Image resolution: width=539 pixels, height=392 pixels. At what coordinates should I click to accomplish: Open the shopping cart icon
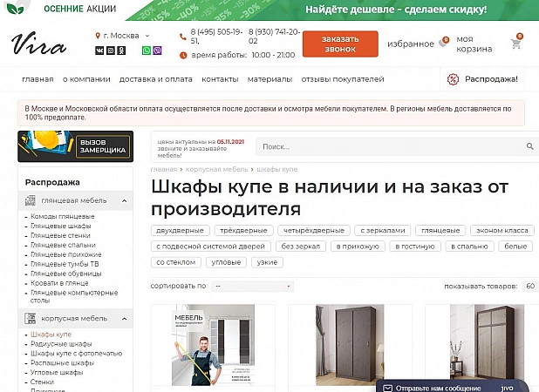click(x=515, y=44)
